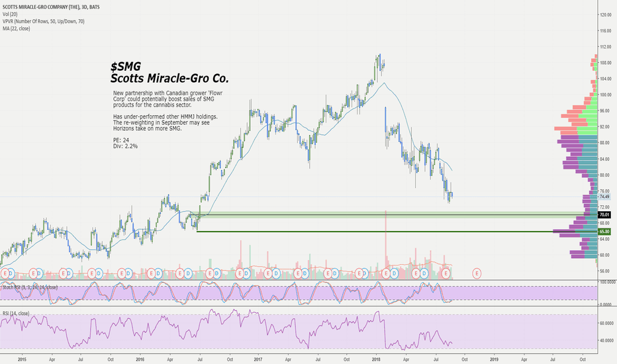
Task: Select the 'Stoch RSI (3, 3, 14, 14, close)' label
Action: [30, 287]
